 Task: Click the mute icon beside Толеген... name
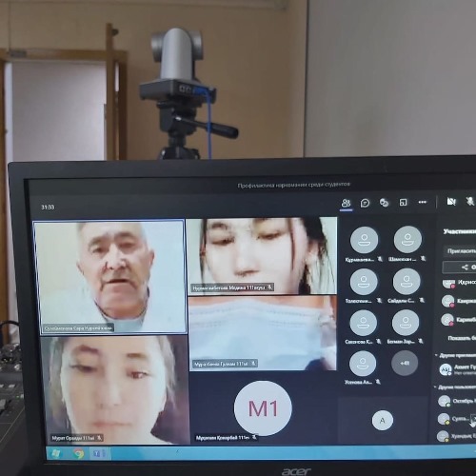pos(379,300)
